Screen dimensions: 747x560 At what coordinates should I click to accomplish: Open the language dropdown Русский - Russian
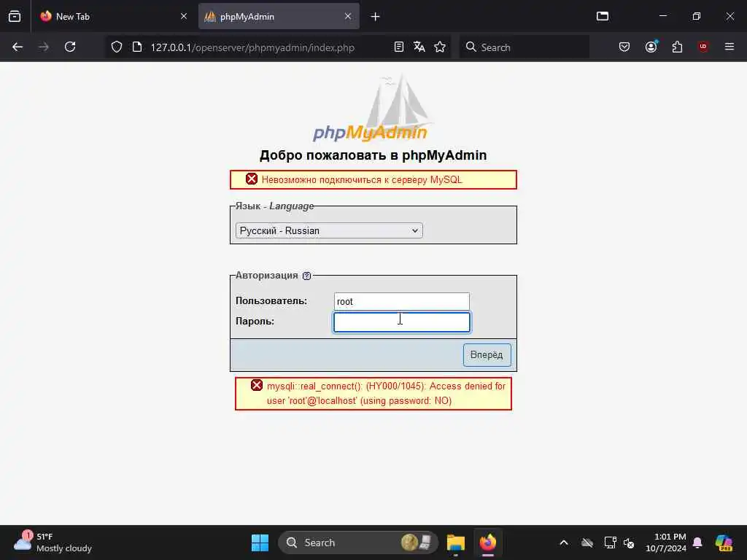click(329, 230)
